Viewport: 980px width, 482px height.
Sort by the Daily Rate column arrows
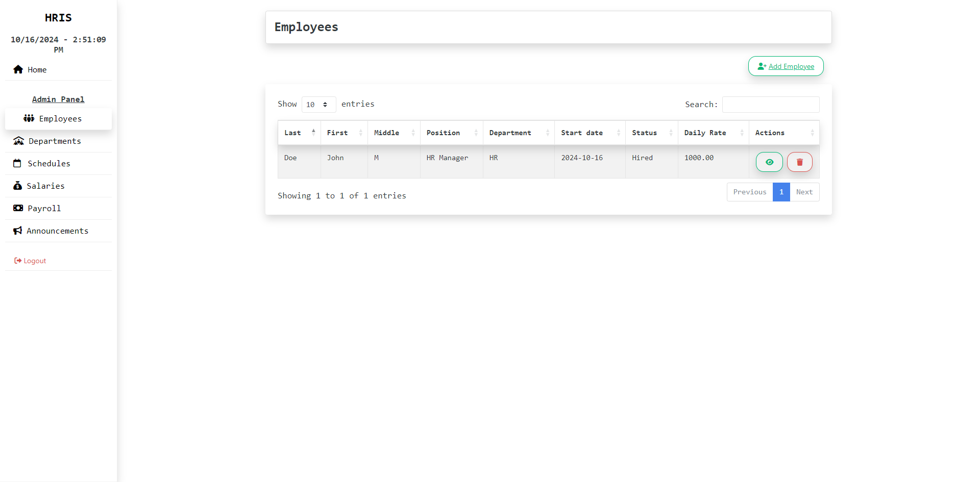[743, 133]
